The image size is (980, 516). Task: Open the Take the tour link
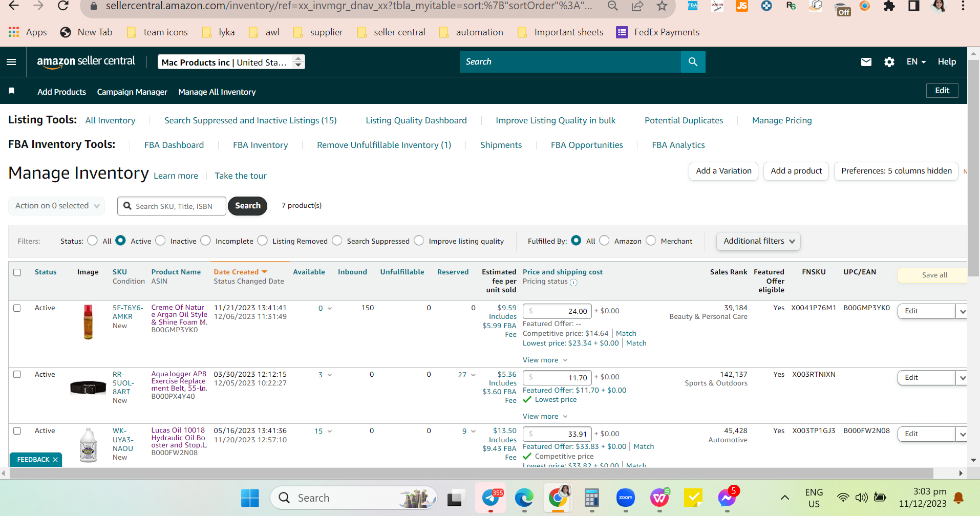(x=241, y=176)
